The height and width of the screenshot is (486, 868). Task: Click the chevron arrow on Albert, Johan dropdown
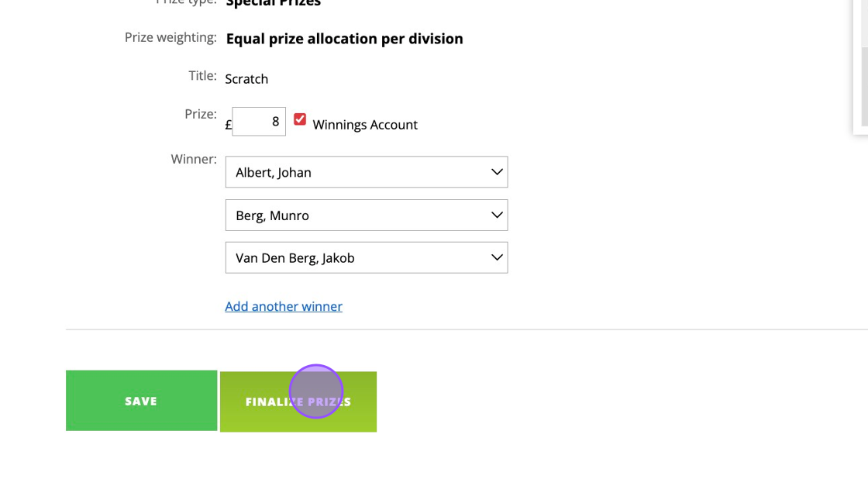[x=497, y=172]
